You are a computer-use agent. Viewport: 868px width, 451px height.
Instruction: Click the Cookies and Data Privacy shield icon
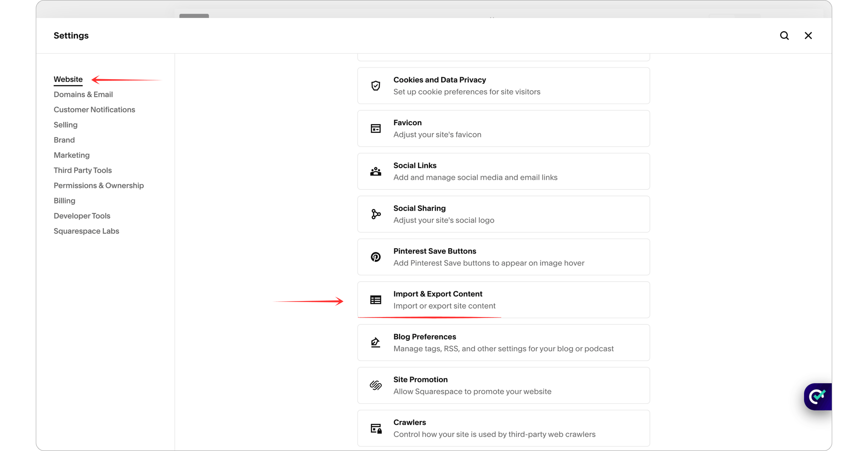[x=375, y=86]
